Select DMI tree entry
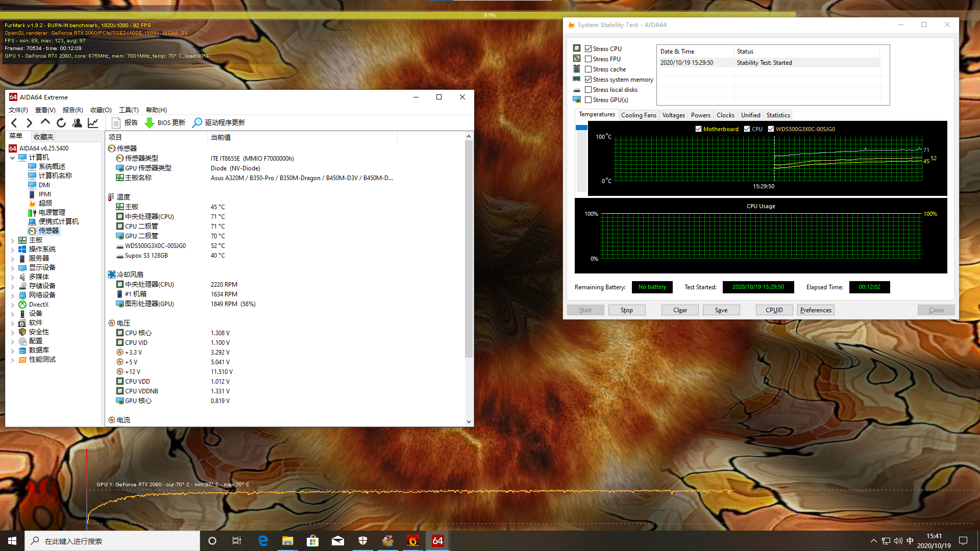Viewport: 980px width, 551px height. [44, 185]
